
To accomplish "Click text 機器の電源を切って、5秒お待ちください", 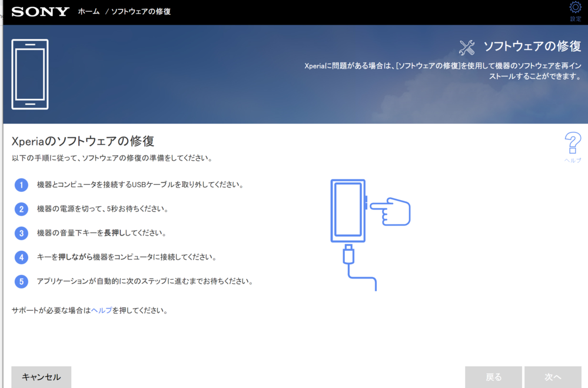I will [102, 208].
